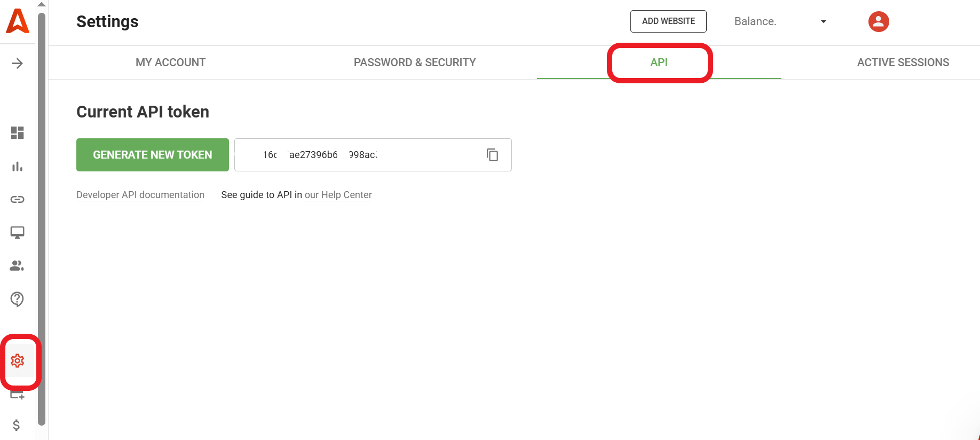Image resolution: width=980 pixels, height=440 pixels.
Task: Open the settings gear icon
Action: point(18,361)
